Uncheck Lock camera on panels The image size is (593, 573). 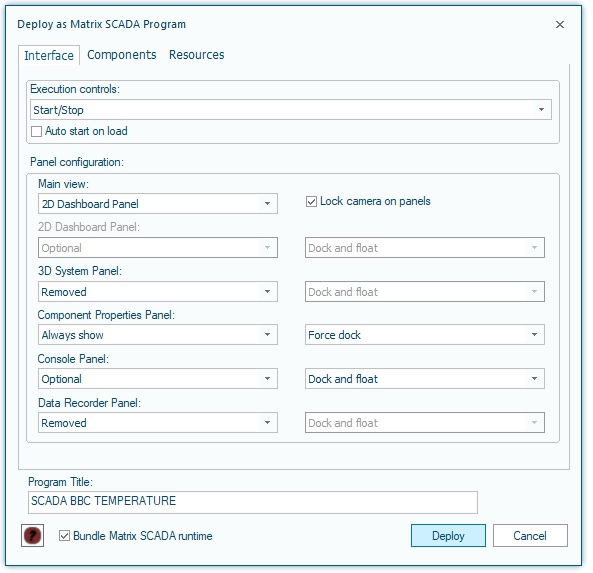(x=311, y=202)
